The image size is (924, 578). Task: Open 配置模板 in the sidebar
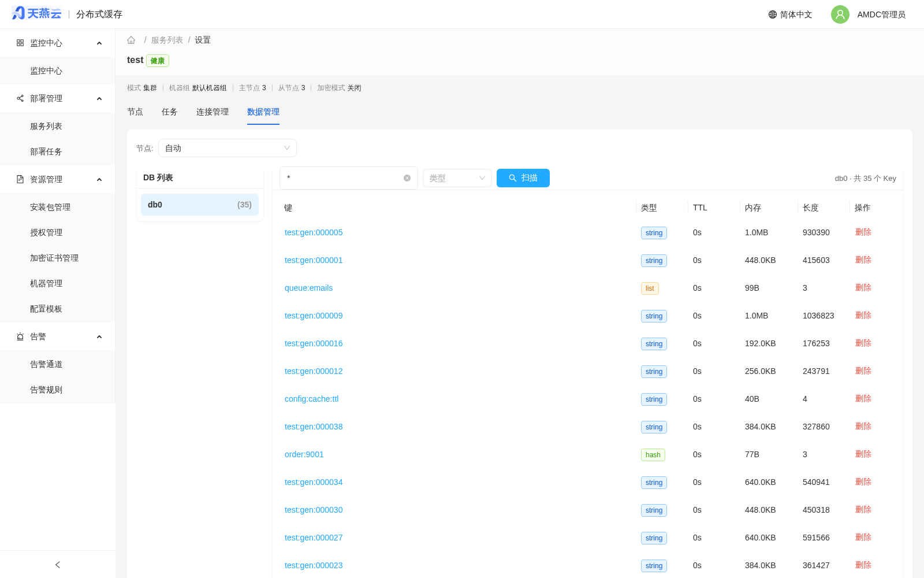(x=46, y=309)
